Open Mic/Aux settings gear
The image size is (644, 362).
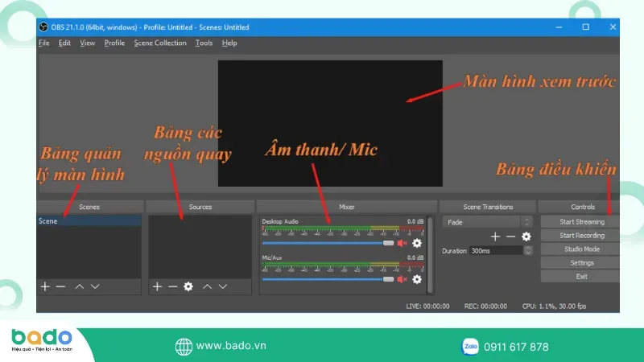tap(417, 279)
